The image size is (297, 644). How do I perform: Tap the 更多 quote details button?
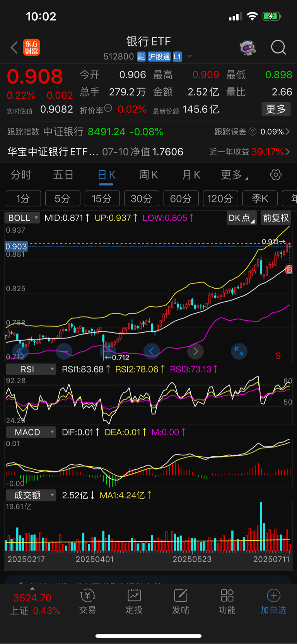(x=276, y=109)
